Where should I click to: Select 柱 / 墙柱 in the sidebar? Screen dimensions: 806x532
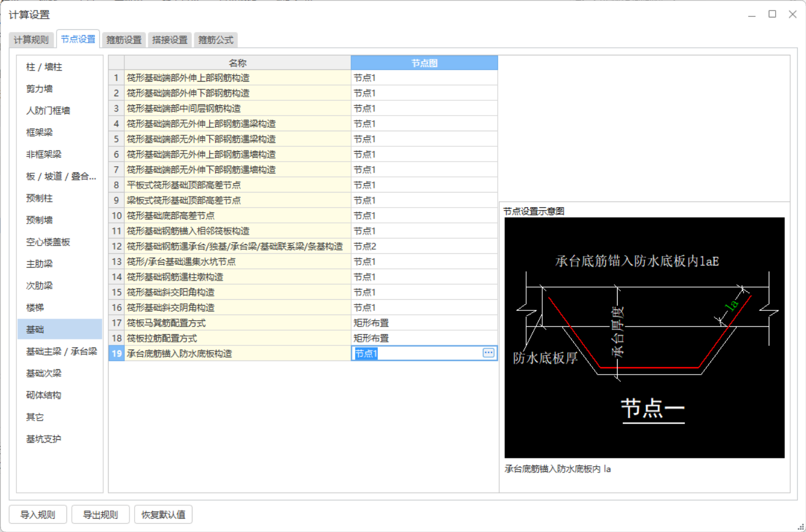(x=59, y=67)
